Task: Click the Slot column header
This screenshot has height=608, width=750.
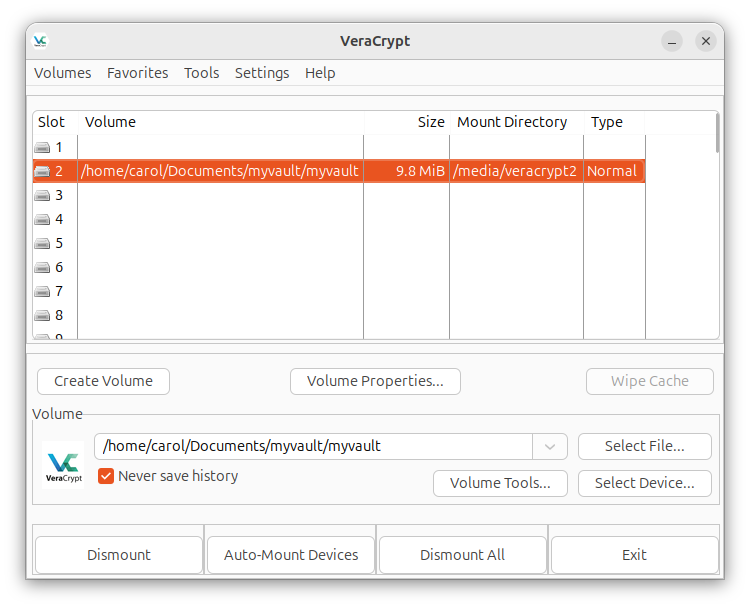Action: pos(55,122)
